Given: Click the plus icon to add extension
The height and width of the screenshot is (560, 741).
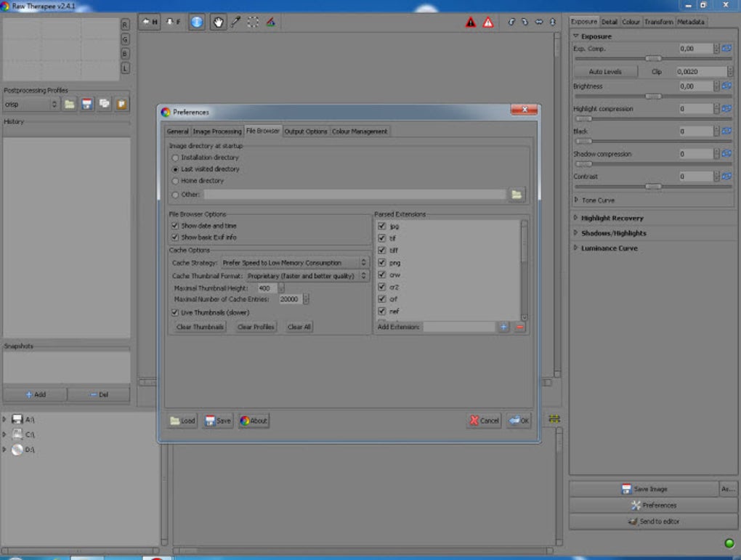Looking at the screenshot, I should (503, 327).
